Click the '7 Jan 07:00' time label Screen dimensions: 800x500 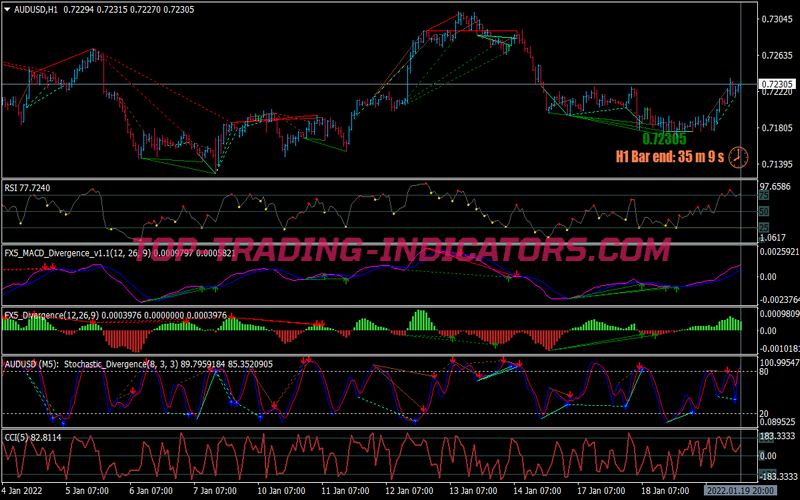(x=215, y=491)
